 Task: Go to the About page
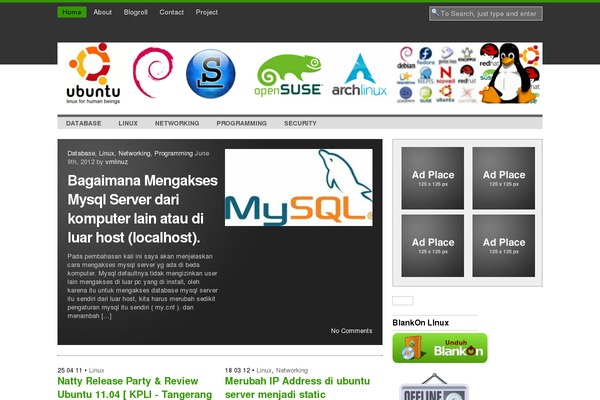[103, 12]
